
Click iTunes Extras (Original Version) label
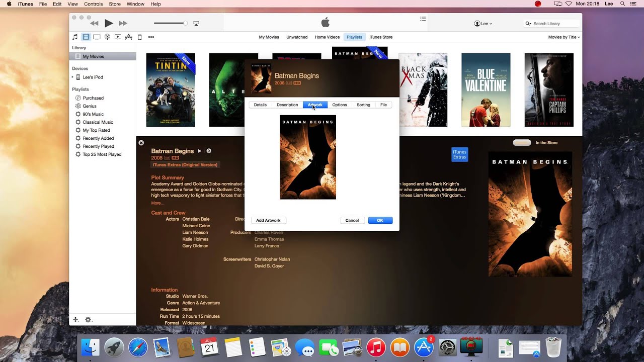[x=185, y=164]
